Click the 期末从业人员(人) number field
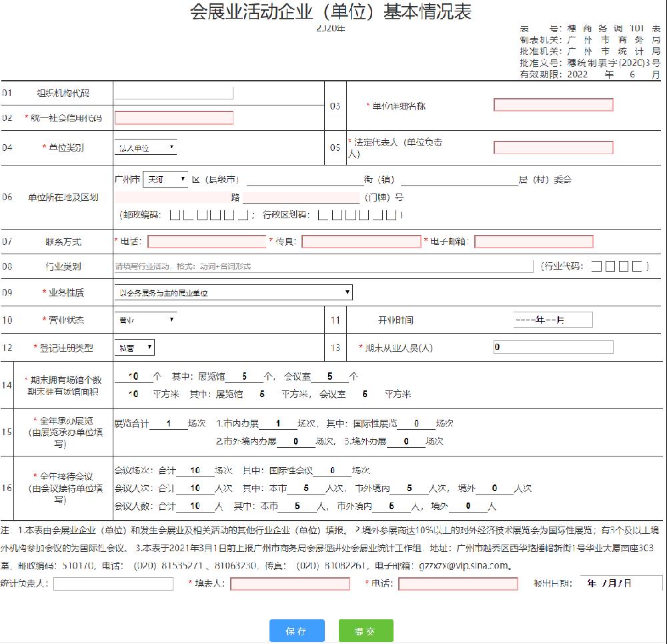The height and width of the screenshot is (644, 667). point(553,347)
